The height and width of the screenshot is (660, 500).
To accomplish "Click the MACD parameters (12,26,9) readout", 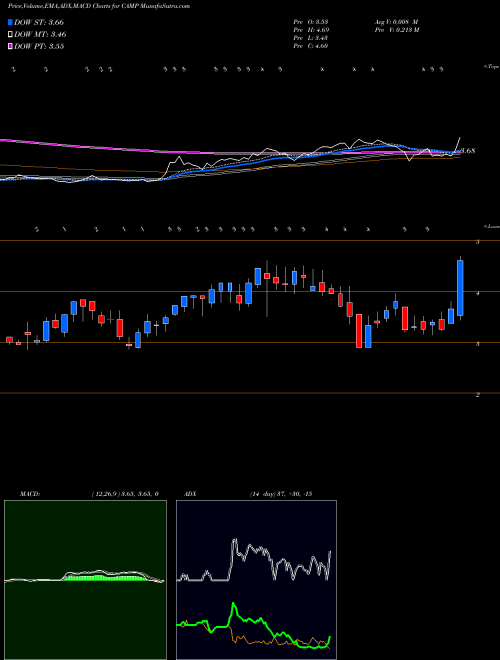I will (x=125, y=494).
